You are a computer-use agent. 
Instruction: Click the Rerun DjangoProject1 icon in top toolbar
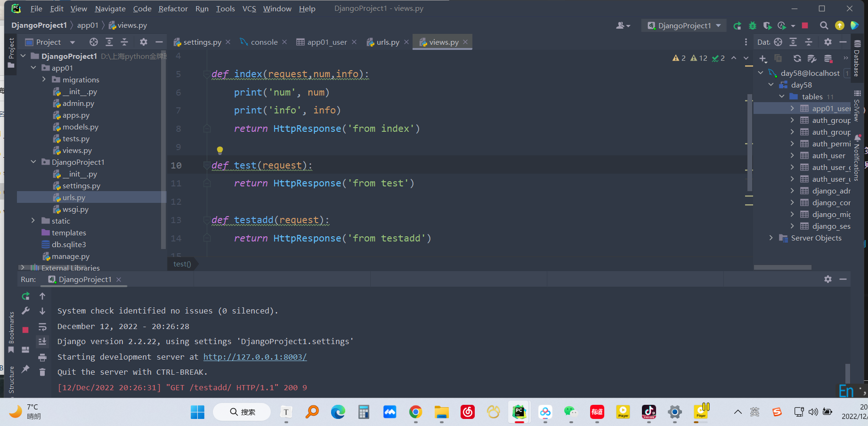pyautogui.click(x=738, y=25)
